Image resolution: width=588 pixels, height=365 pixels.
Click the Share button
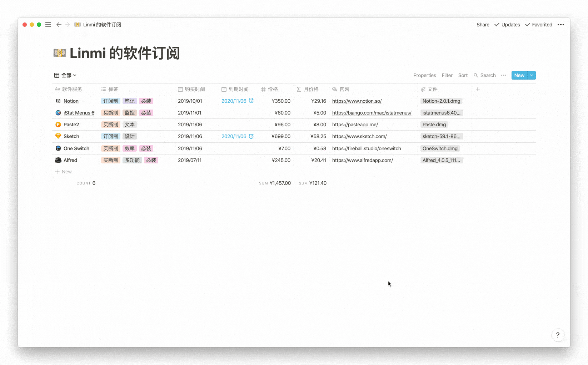tap(483, 25)
